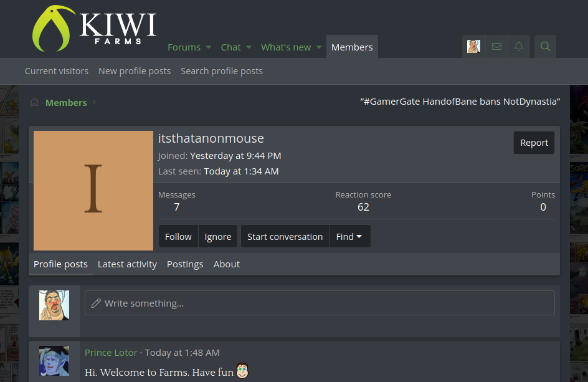Click the 'Yesterday at 9:44 PM' joined time
588x382 pixels.
pyautogui.click(x=235, y=156)
